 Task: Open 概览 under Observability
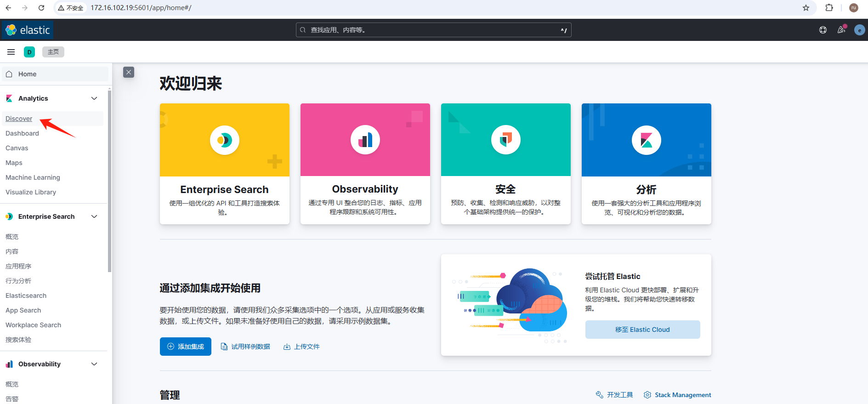click(12, 384)
